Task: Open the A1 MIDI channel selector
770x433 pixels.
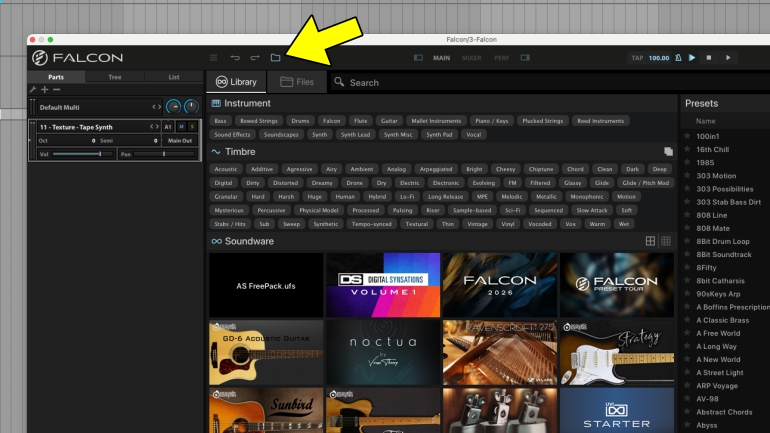Action: point(168,127)
